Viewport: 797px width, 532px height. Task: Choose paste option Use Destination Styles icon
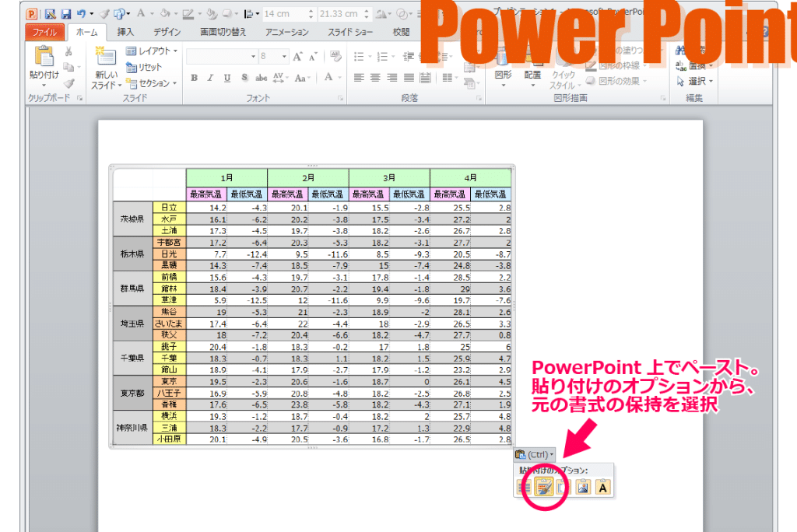point(524,488)
